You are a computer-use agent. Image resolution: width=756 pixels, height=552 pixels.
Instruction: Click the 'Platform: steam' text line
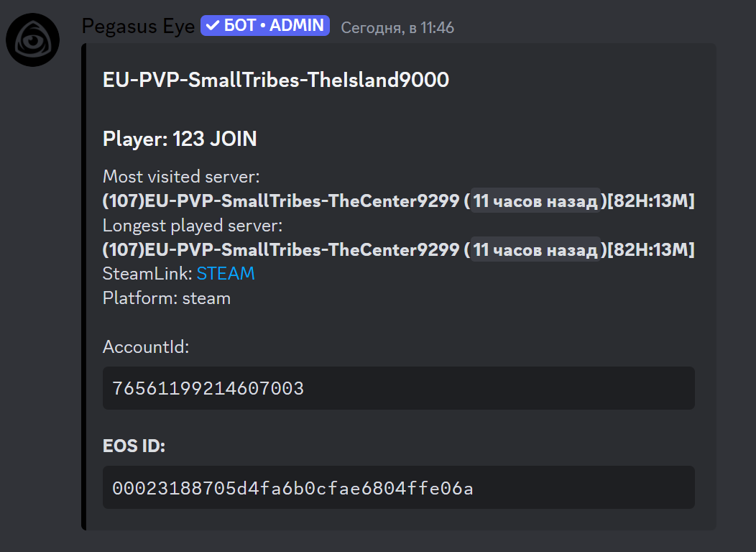click(166, 298)
